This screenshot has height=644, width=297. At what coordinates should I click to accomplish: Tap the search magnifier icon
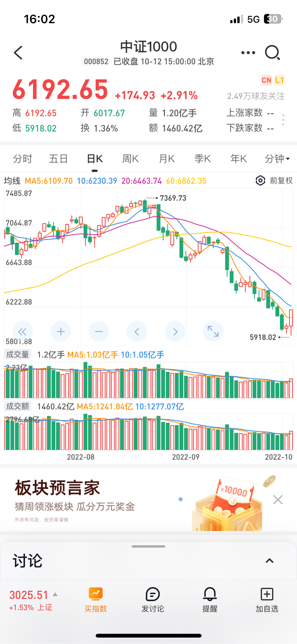[272, 53]
